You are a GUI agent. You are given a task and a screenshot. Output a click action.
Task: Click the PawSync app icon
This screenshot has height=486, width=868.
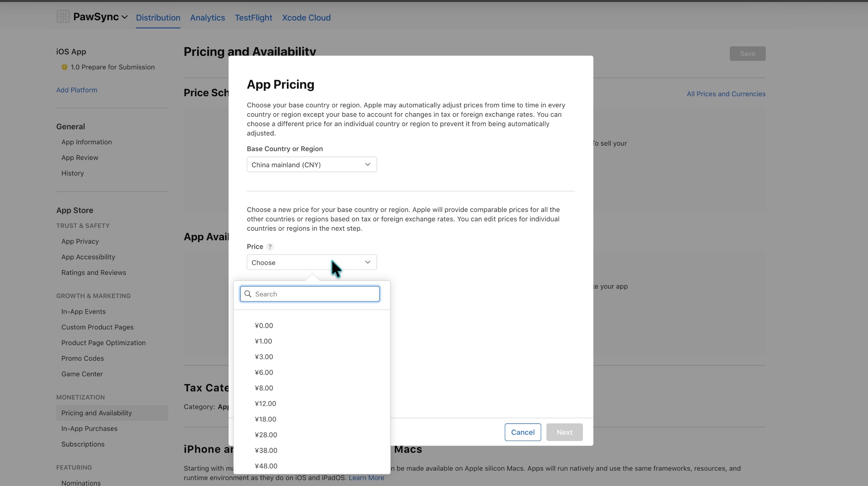tap(63, 16)
